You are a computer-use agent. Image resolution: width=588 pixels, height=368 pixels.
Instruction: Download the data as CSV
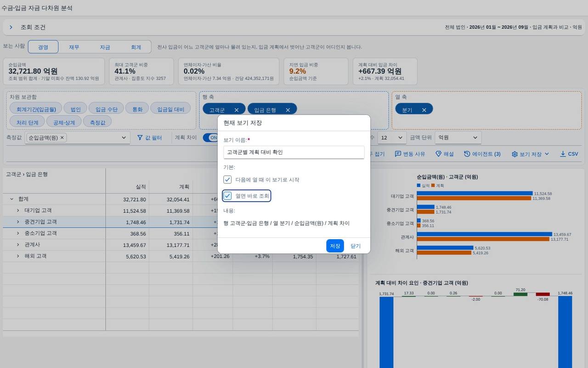pos(569,154)
